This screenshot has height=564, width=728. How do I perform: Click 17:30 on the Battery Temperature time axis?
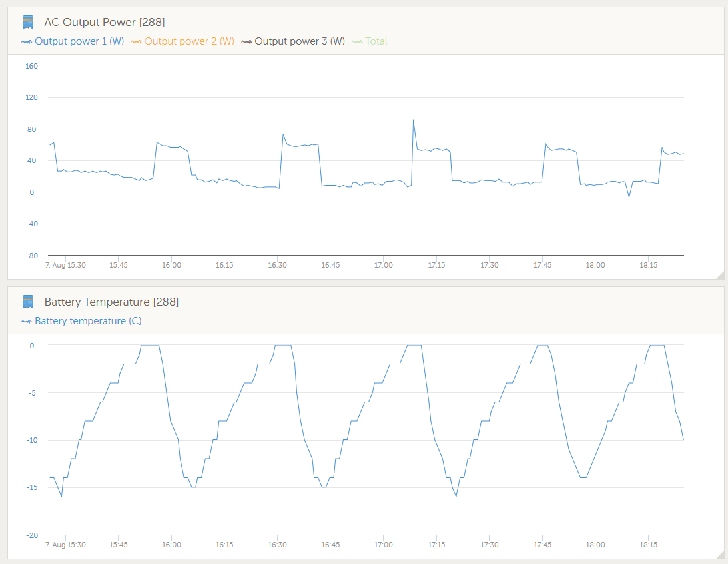pos(489,545)
